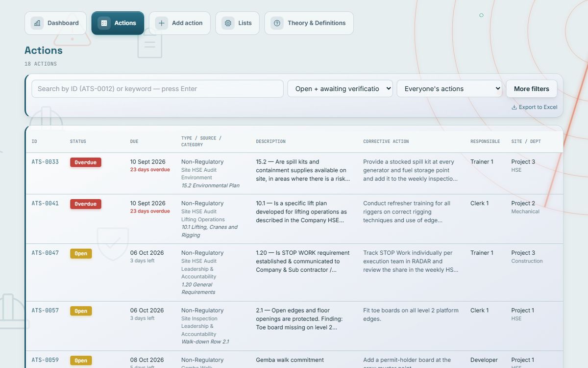This screenshot has height=368, width=588.
Task: Click '10.1 Lifting, Cranes and Rigging' category
Action: [x=210, y=231]
